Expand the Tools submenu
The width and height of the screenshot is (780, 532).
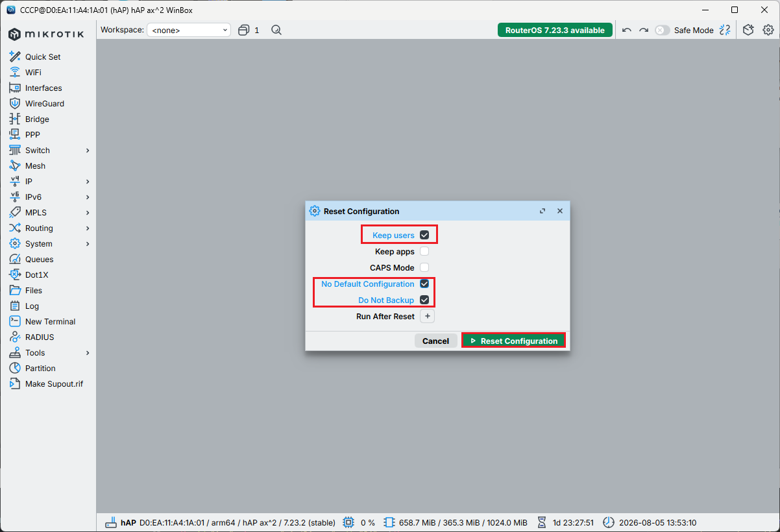click(88, 353)
